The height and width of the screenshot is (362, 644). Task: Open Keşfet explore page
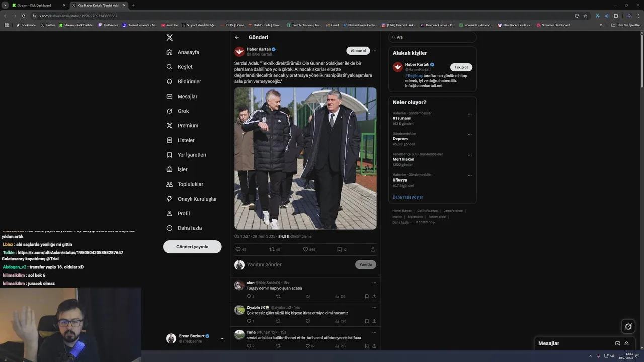point(180,67)
